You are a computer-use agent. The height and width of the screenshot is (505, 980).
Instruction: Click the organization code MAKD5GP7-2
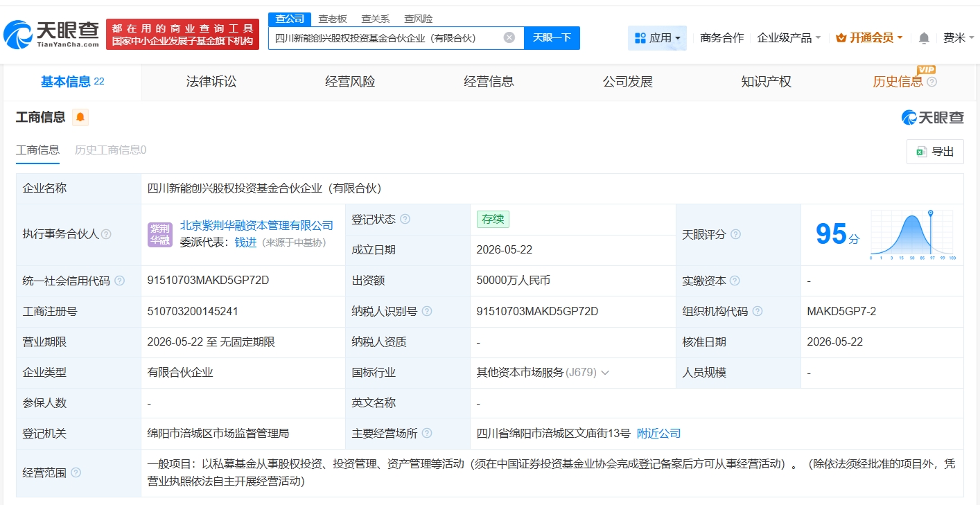841,311
